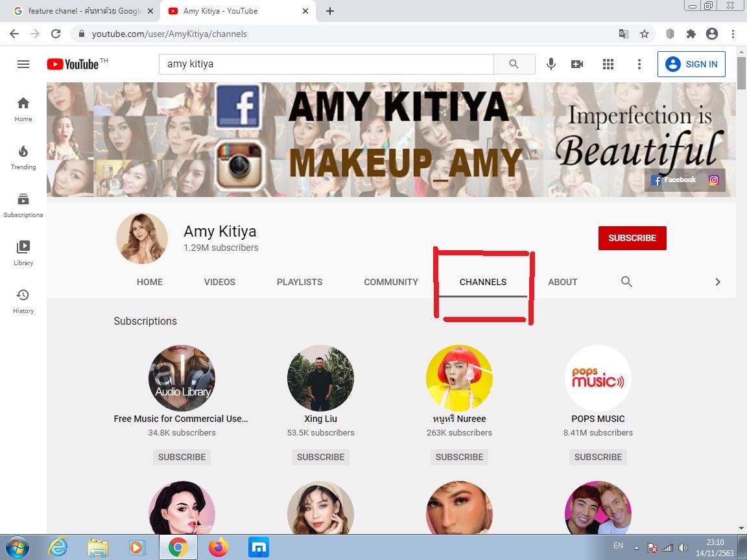
Task: Open the YouTube hamburger guide menu
Action: point(23,64)
